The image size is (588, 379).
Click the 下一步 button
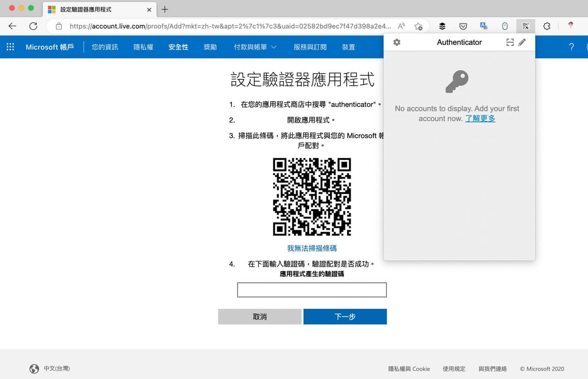point(345,317)
